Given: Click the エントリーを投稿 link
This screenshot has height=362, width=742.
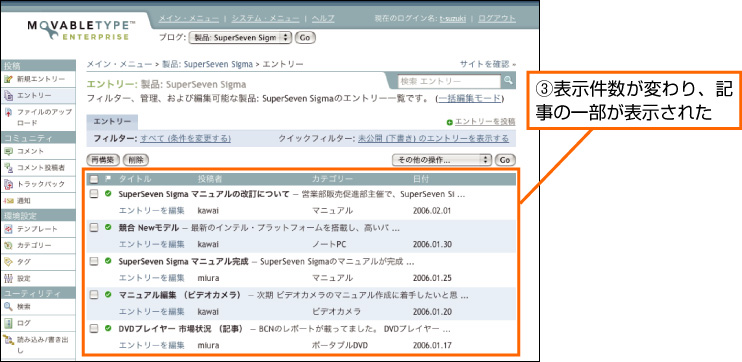Looking at the screenshot, I should click(485, 123).
